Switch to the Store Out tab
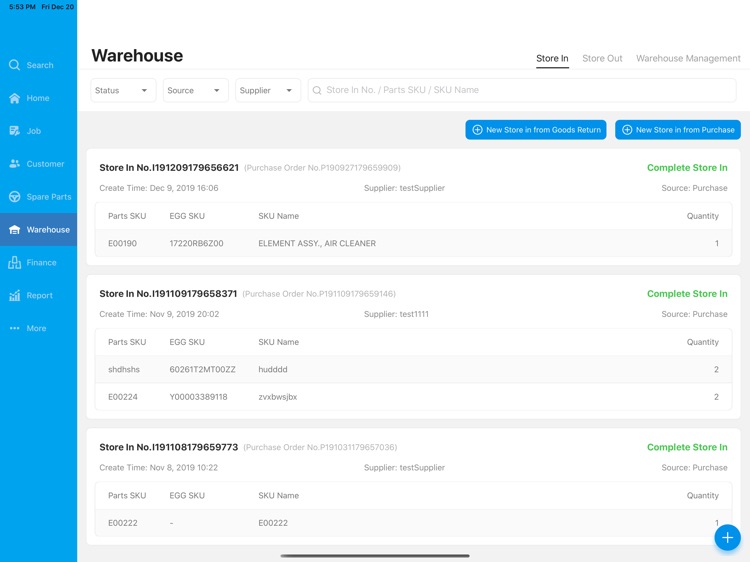 click(x=602, y=58)
